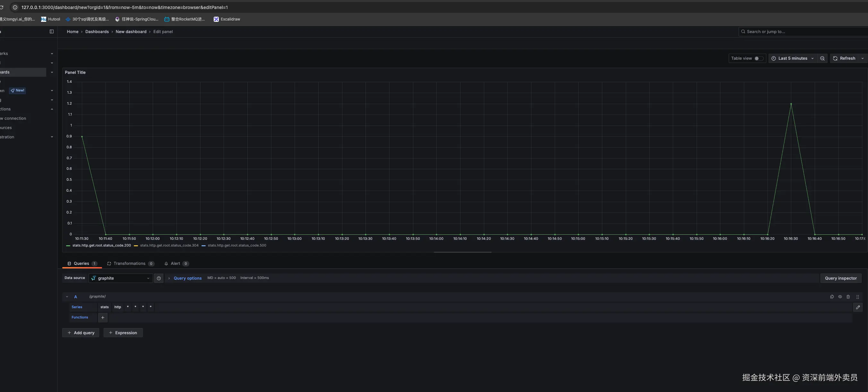Hide query A response with eye icon
Image resolution: width=868 pixels, height=392 pixels.
click(x=840, y=297)
